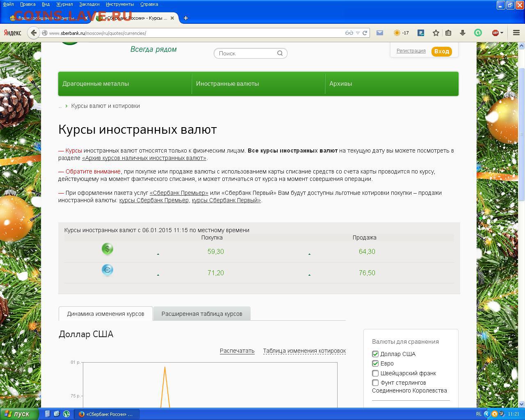Click the weather sun icon showing -17
Image resolution: width=525 pixels, height=420 pixels.
pyautogui.click(x=397, y=33)
